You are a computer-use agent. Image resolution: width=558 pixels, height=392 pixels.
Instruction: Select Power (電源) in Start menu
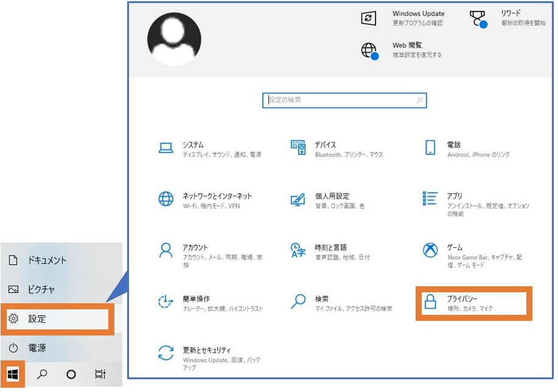coord(37,348)
